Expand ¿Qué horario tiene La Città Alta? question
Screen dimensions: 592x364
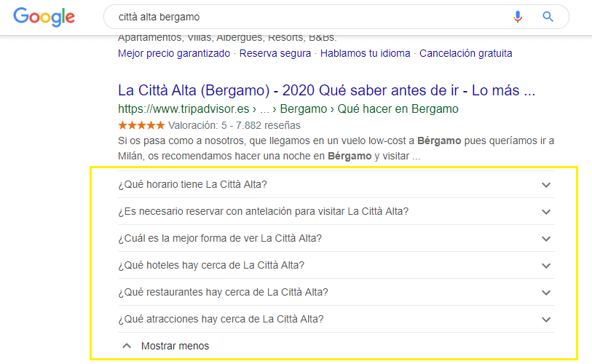click(336, 184)
